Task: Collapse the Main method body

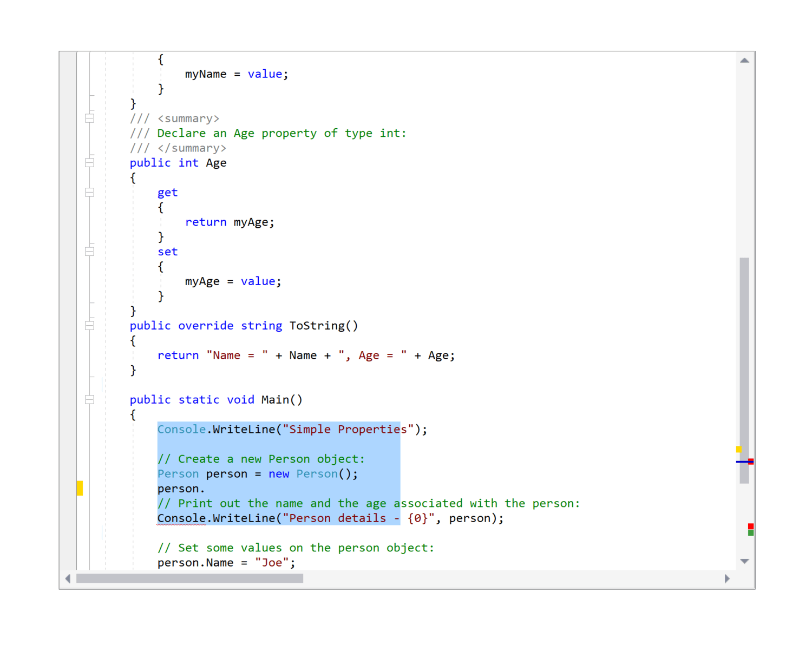Action: coord(89,399)
